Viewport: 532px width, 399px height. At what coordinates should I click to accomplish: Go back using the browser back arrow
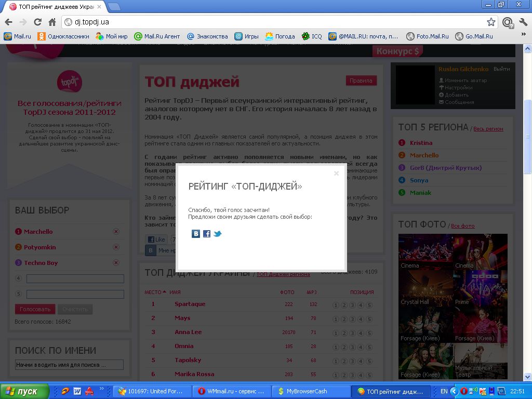pyautogui.click(x=9, y=22)
